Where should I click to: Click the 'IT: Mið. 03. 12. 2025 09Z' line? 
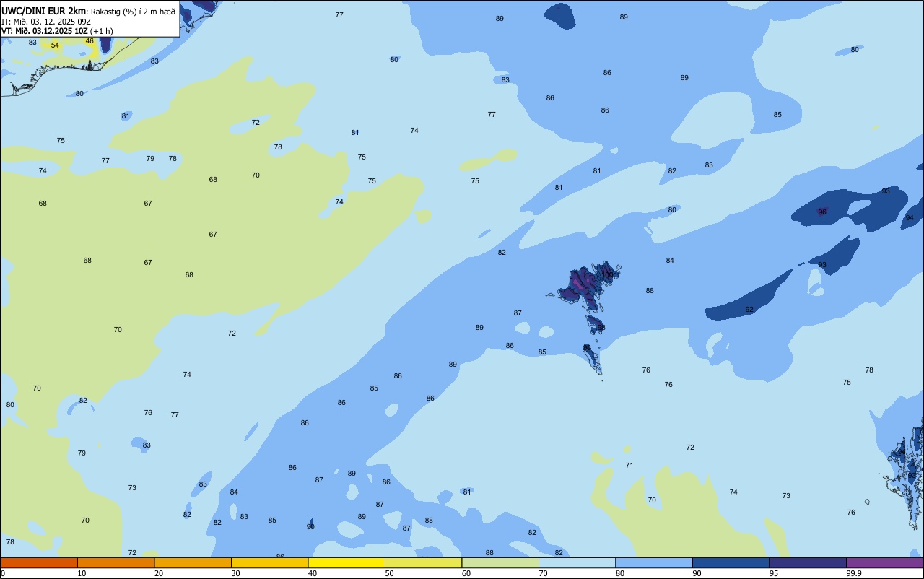click(x=45, y=22)
